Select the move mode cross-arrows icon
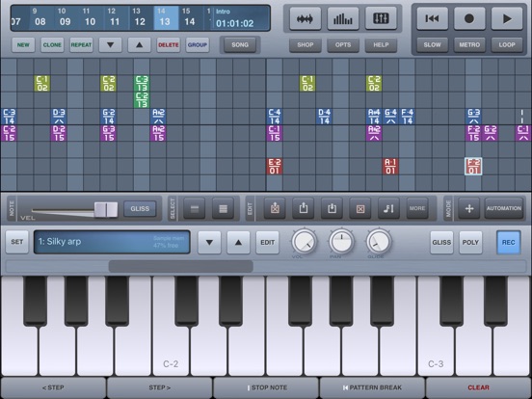Image resolution: width=532 pixels, height=399 pixels. coord(469,208)
